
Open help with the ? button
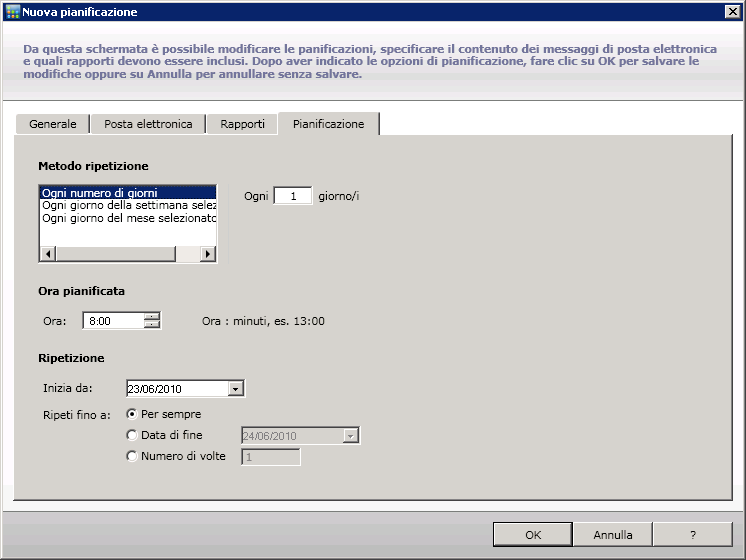(x=693, y=535)
